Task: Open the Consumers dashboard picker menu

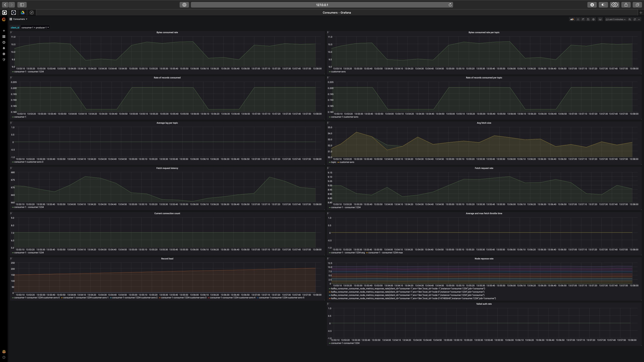Action: 19,19
